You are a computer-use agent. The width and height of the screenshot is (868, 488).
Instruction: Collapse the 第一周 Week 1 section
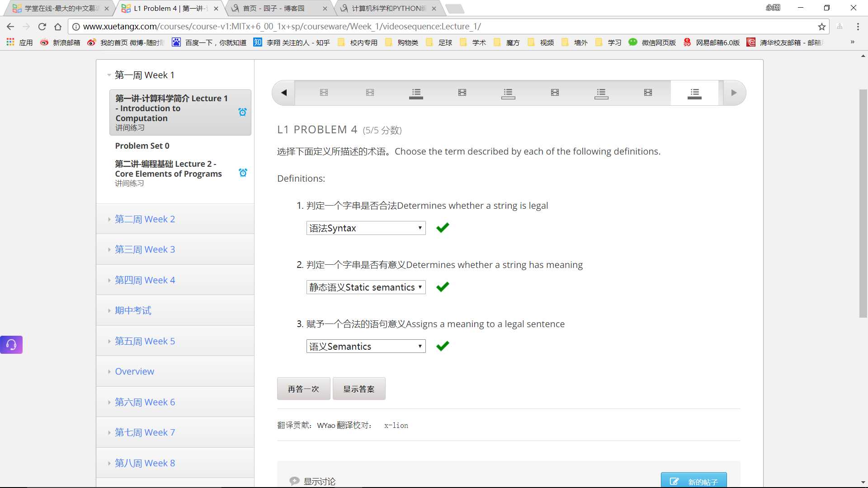click(144, 75)
